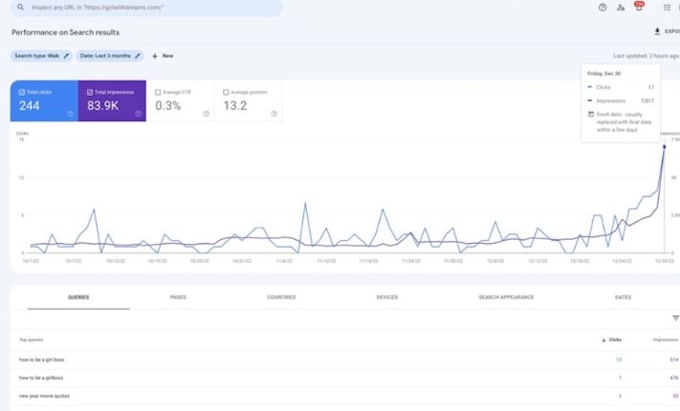
Task: Click Impressions row in chart tooltip
Action: tap(621, 101)
